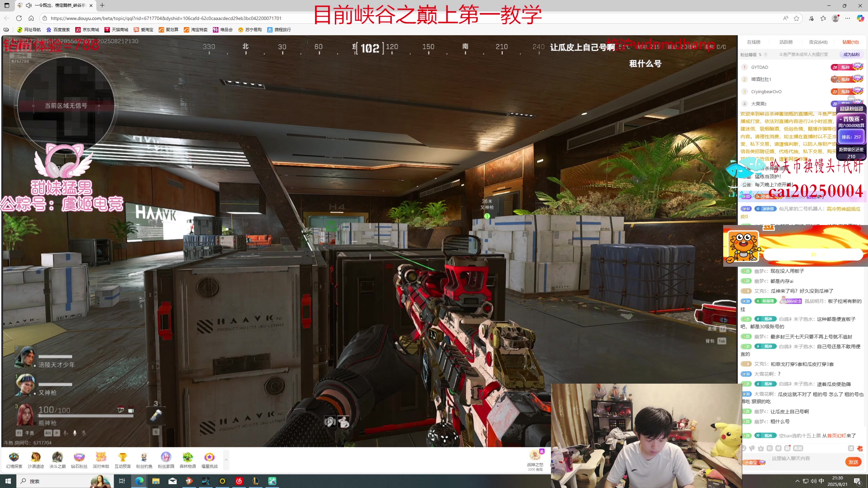
Task: Open the 福星挑战 badge icon
Action: point(209,460)
